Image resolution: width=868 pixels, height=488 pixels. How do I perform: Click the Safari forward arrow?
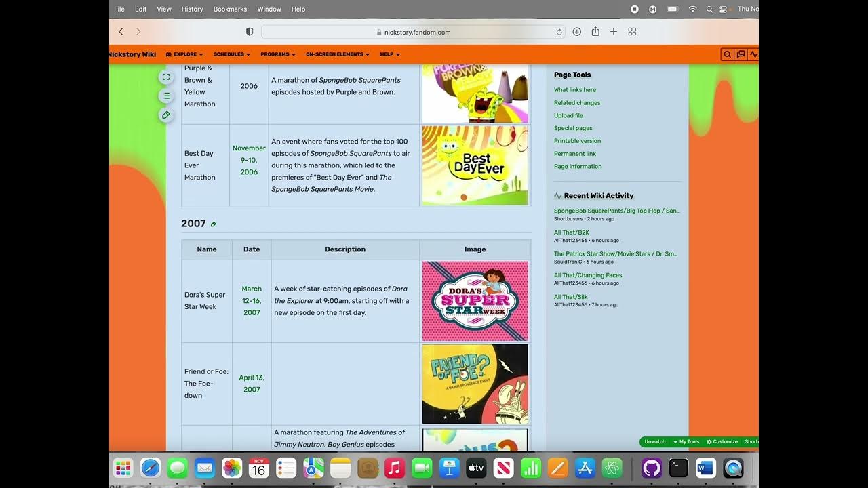point(138,32)
